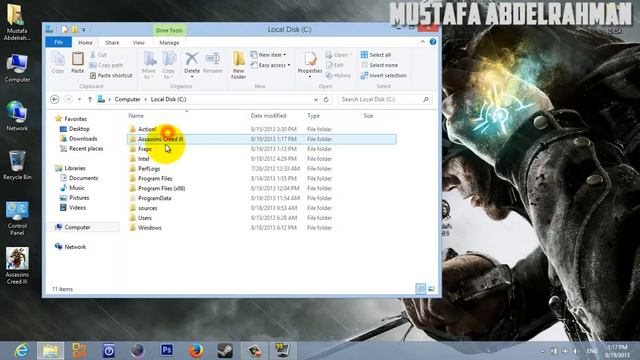Open the Copy to ribbon button
The height and width of the screenshot is (360, 640).
point(169,65)
